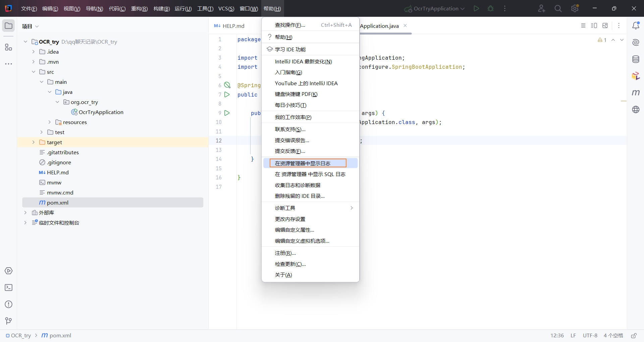
Task: Start debugging with the debug icon
Action: point(490,8)
